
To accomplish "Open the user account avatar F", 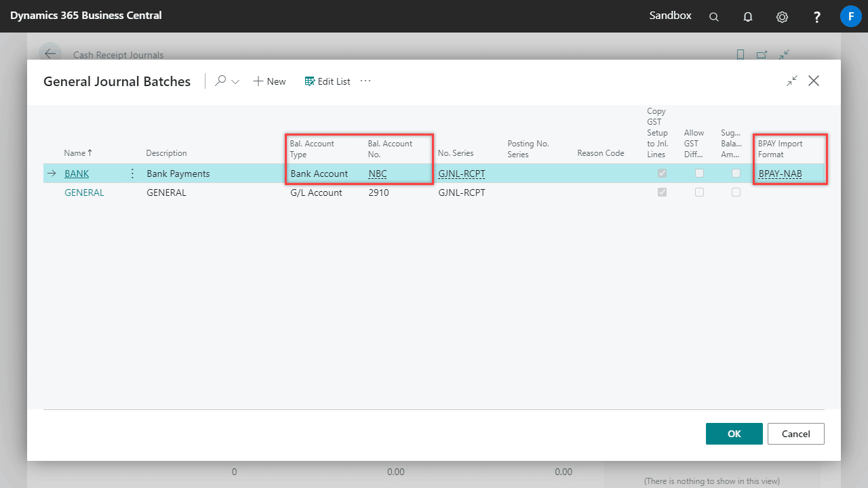I will point(850,16).
